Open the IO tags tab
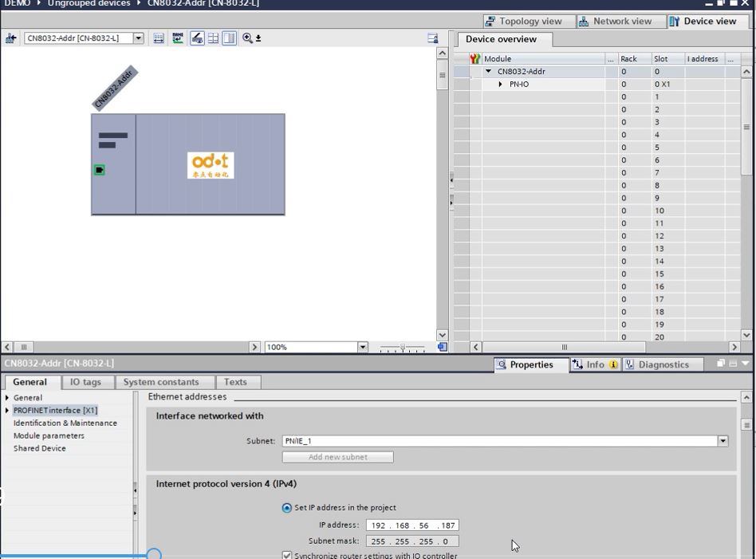Viewport: 756px width, 559px height. 86,382
